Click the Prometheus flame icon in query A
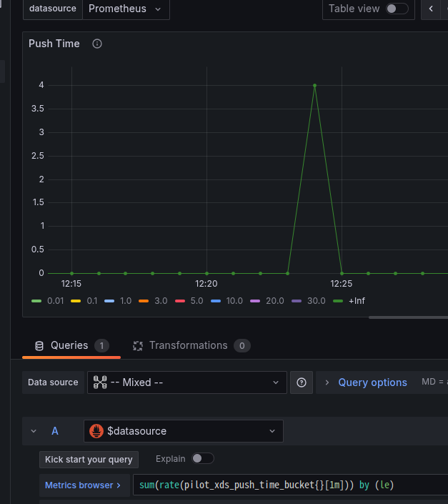Screen dimensions: 448x504 pyautogui.click(x=96, y=431)
